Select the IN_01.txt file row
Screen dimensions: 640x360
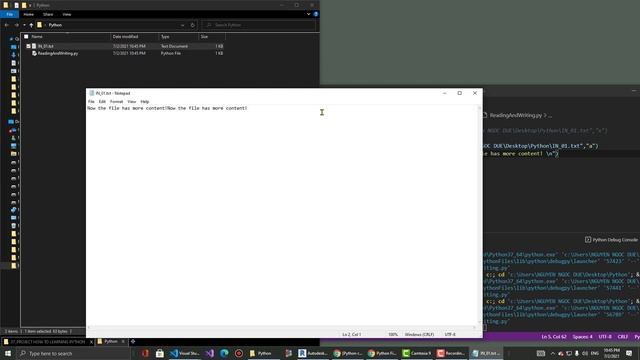pos(124,47)
